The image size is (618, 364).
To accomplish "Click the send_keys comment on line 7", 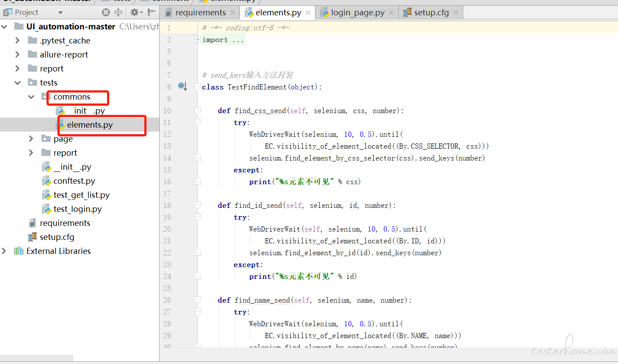I will pos(248,75).
